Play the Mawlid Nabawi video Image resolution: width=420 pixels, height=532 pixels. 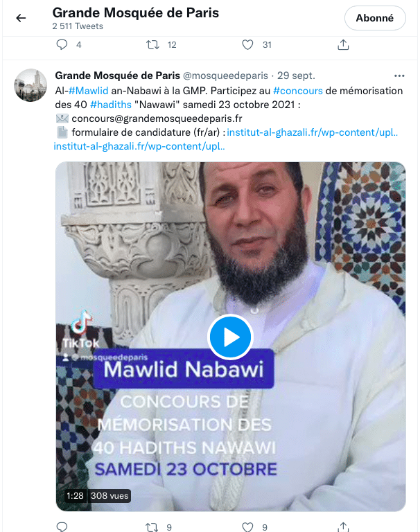coord(231,337)
